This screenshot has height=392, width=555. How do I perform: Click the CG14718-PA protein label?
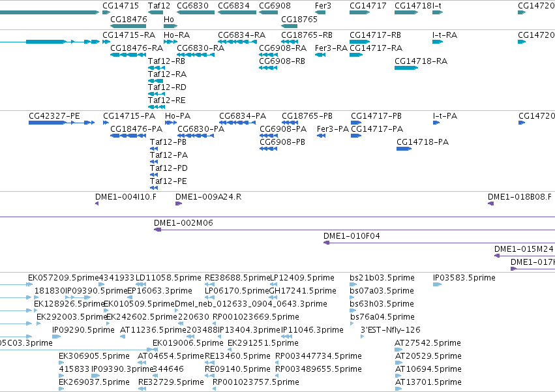coord(423,142)
